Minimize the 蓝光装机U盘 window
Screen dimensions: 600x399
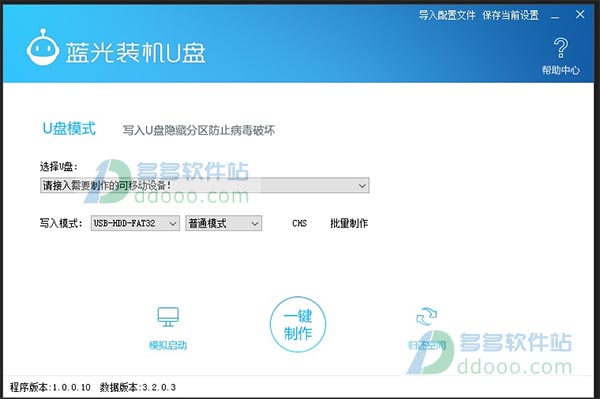pyautogui.click(x=555, y=16)
